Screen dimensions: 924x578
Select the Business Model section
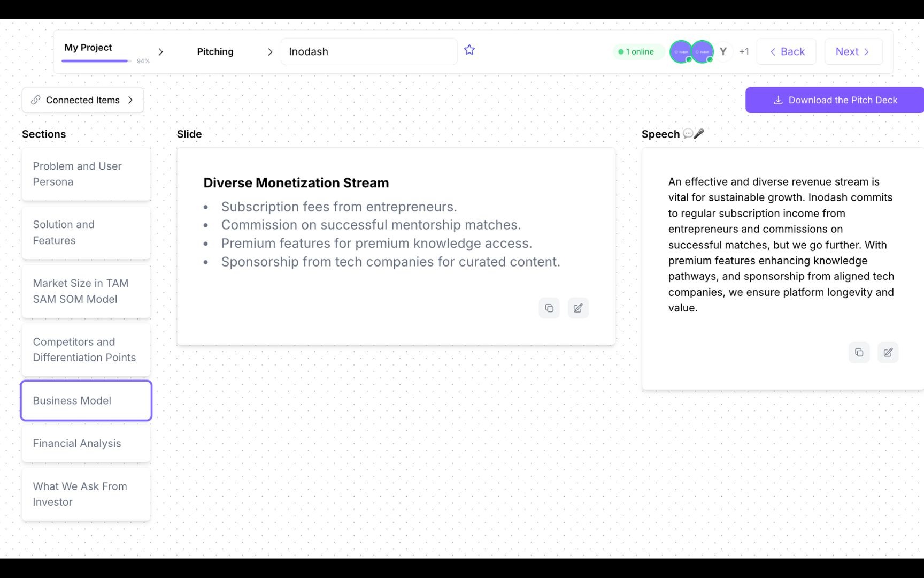(86, 400)
